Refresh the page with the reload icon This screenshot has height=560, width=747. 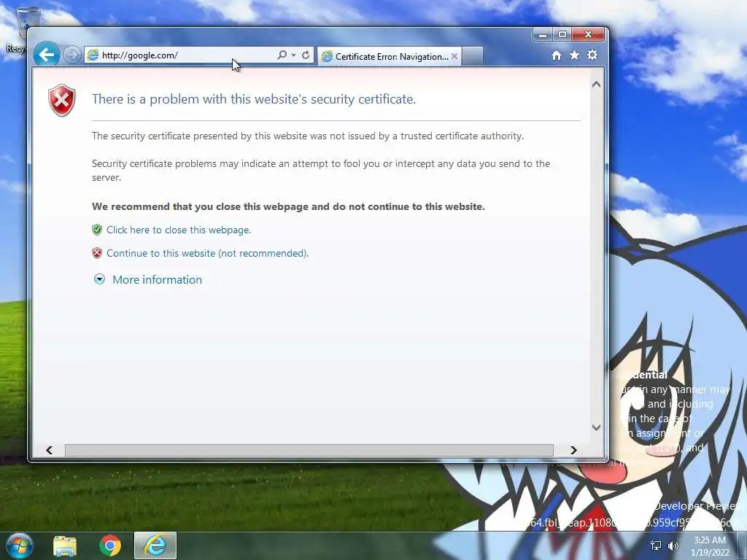[x=306, y=55]
